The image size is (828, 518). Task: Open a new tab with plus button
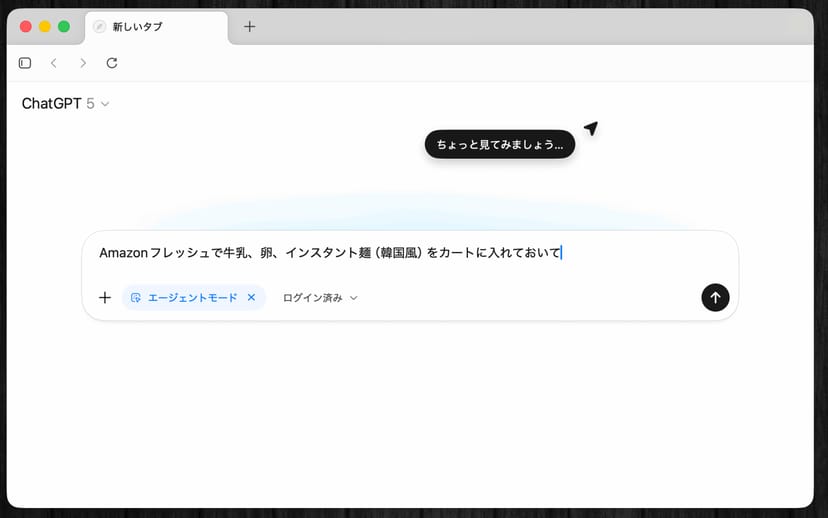coord(250,27)
